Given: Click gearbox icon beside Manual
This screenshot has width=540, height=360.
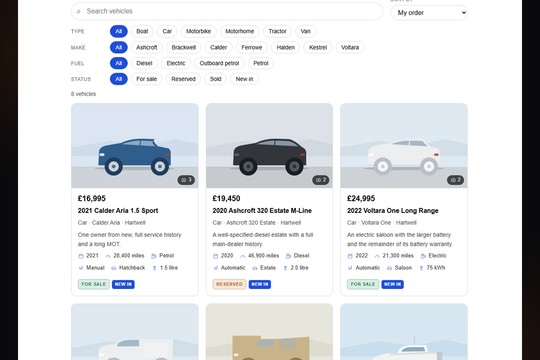Looking at the screenshot, I should click(x=81, y=268).
